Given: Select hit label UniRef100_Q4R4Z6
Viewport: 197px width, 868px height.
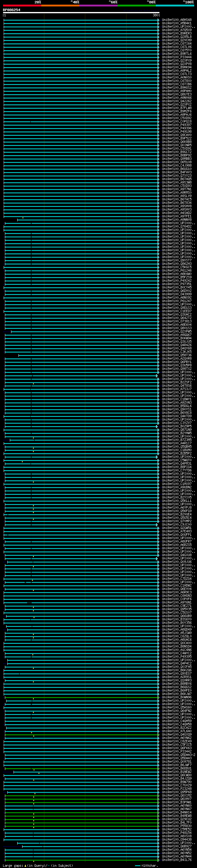Looking at the screenshot, I should click(177, 345).
